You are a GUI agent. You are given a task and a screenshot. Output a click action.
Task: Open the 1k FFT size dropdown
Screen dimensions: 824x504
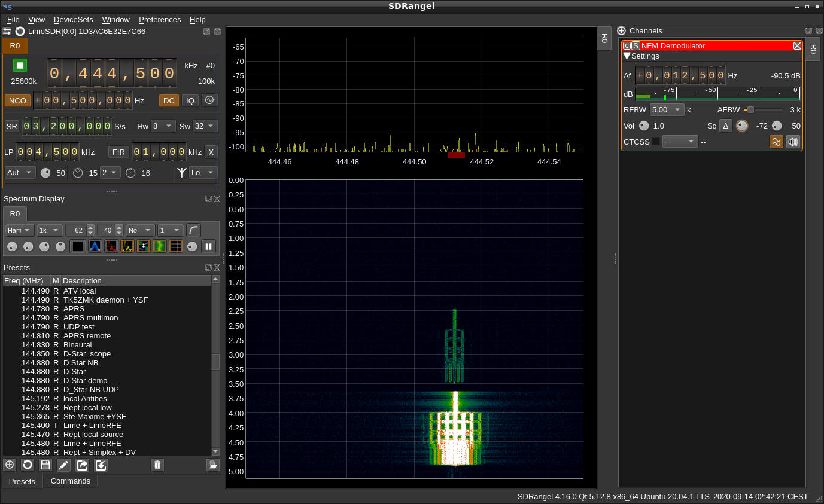tap(50, 230)
